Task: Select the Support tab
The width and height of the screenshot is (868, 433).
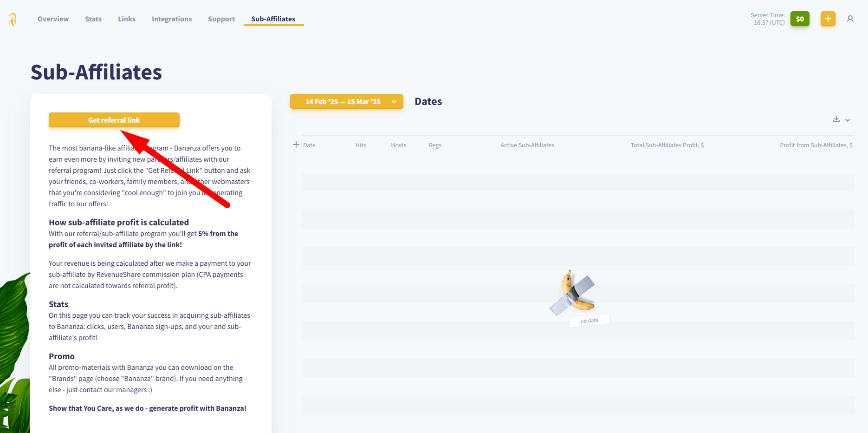Action: coord(221,19)
